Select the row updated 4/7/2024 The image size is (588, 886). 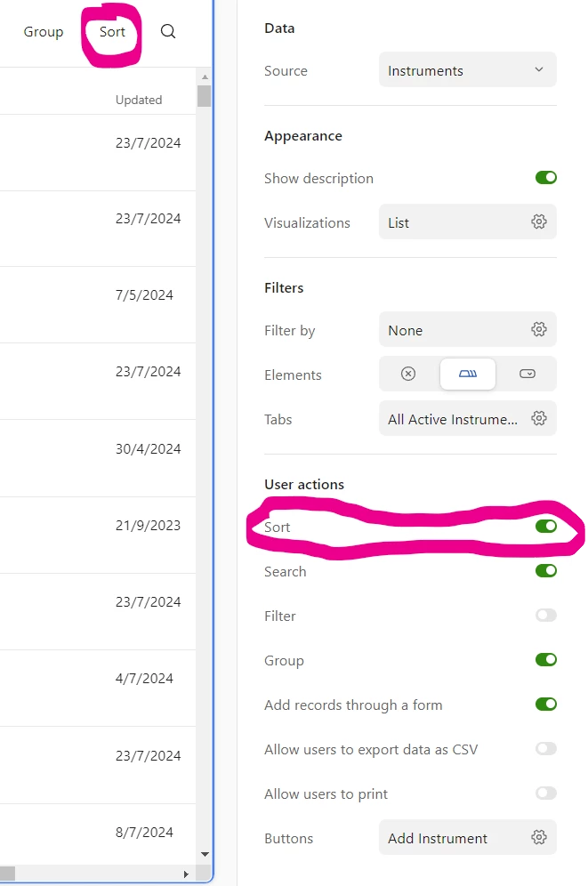(98, 688)
